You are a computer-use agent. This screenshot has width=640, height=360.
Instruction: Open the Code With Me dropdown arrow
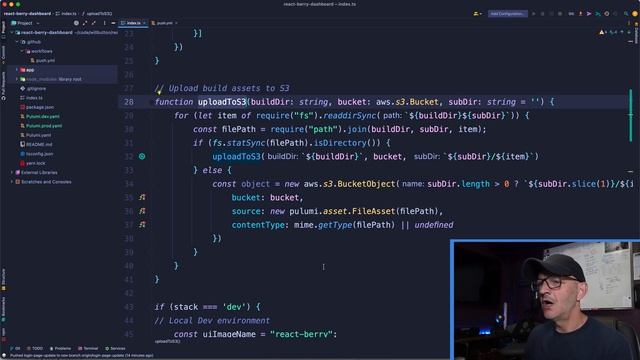(x=481, y=14)
